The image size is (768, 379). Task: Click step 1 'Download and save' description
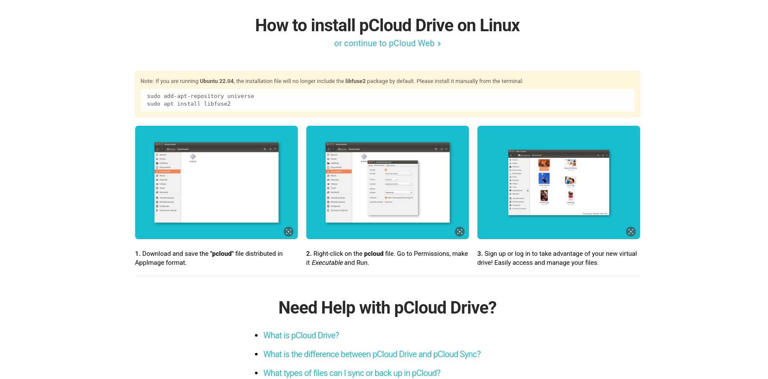point(210,258)
